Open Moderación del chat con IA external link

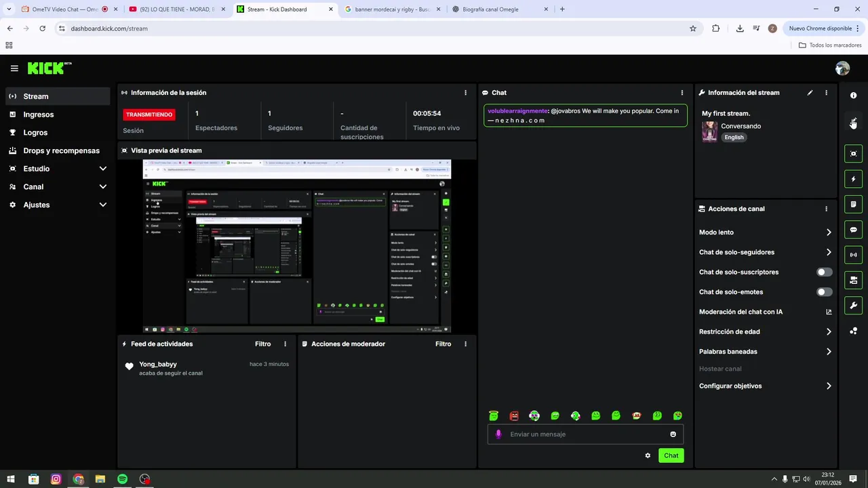pos(829,312)
